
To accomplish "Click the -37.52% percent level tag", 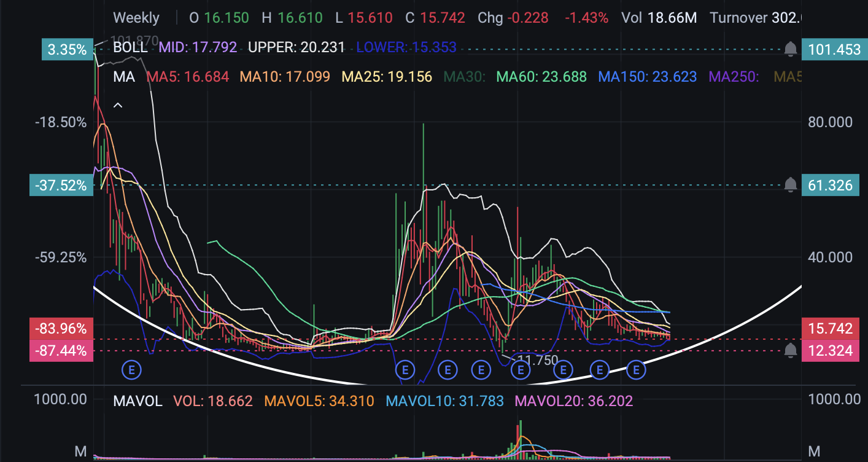I will click(61, 185).
